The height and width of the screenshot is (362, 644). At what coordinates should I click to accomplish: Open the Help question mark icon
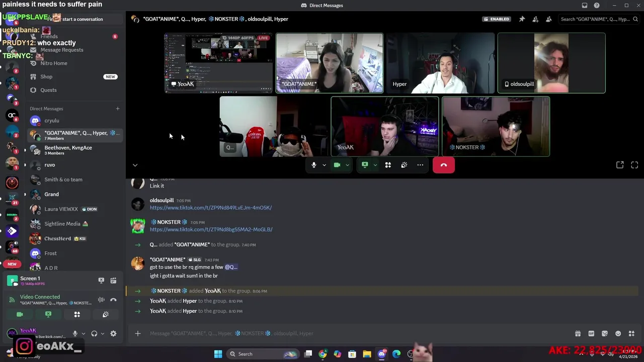point(597,6)
